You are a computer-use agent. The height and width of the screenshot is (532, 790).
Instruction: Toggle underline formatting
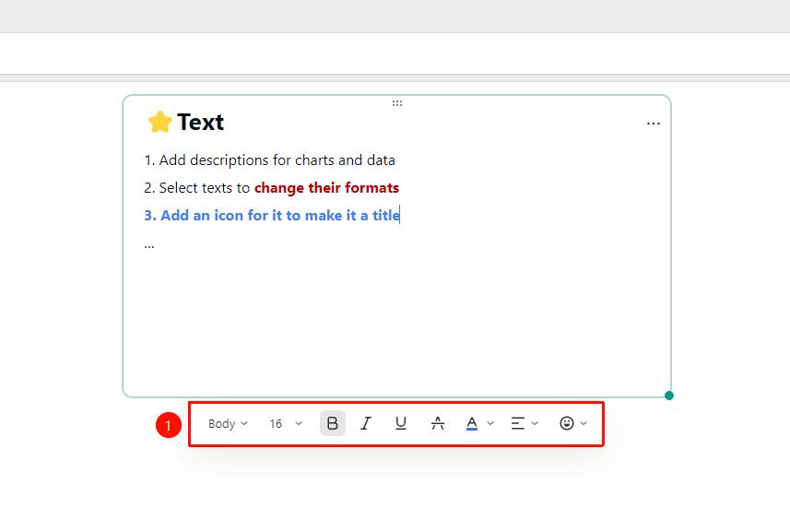[x=401, y=423]
